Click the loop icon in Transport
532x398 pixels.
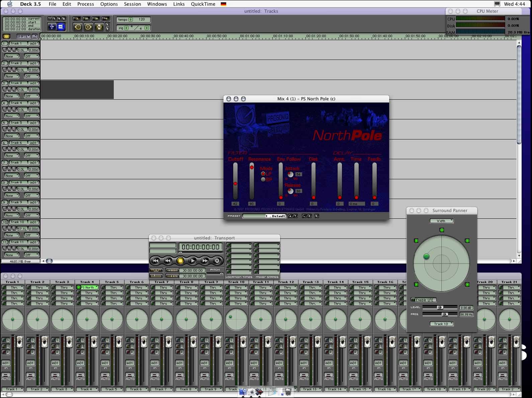(156, 276)
